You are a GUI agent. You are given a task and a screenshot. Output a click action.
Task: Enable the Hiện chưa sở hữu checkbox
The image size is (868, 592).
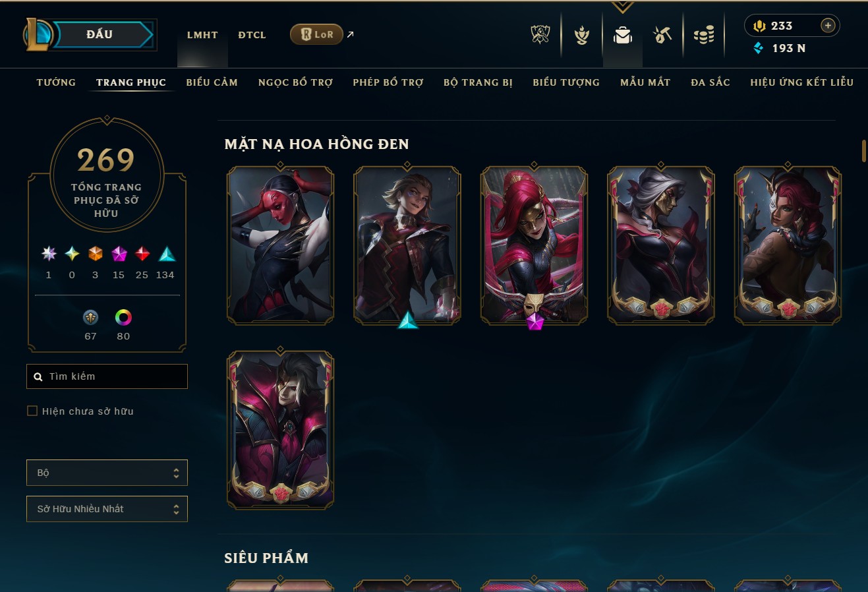tap(32, 411)
